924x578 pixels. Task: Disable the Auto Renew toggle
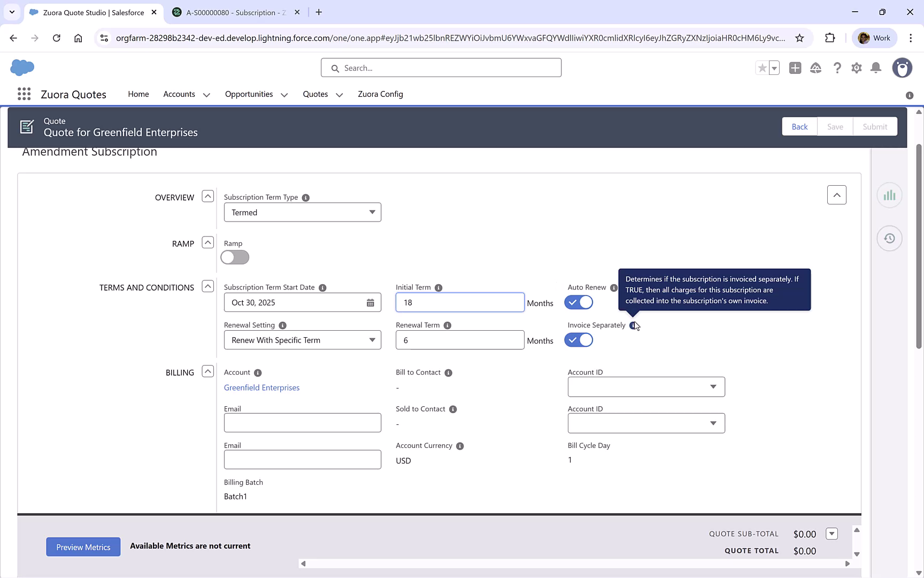(x=578, y=302)
